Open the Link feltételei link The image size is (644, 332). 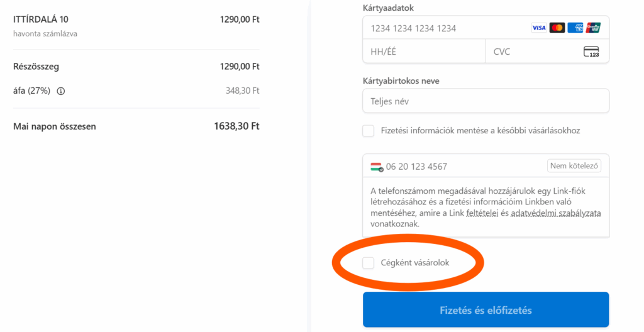tap(483, 213)
